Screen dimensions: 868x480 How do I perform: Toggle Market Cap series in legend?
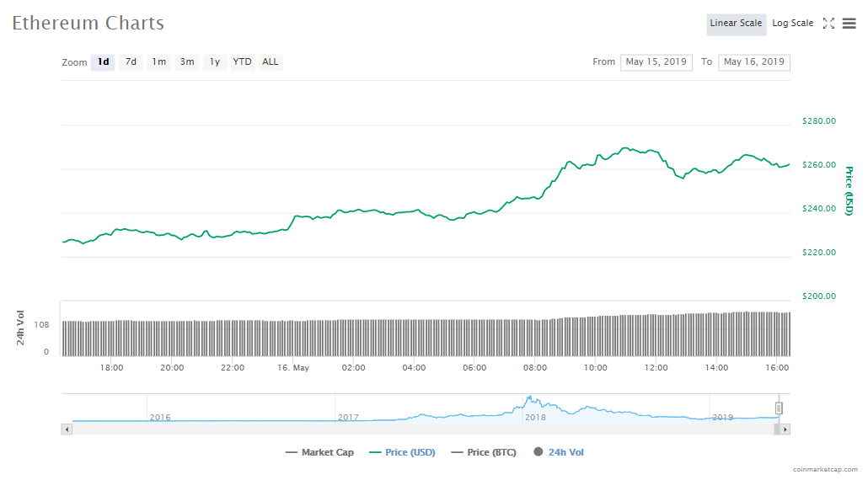click(x=320, y=452)
